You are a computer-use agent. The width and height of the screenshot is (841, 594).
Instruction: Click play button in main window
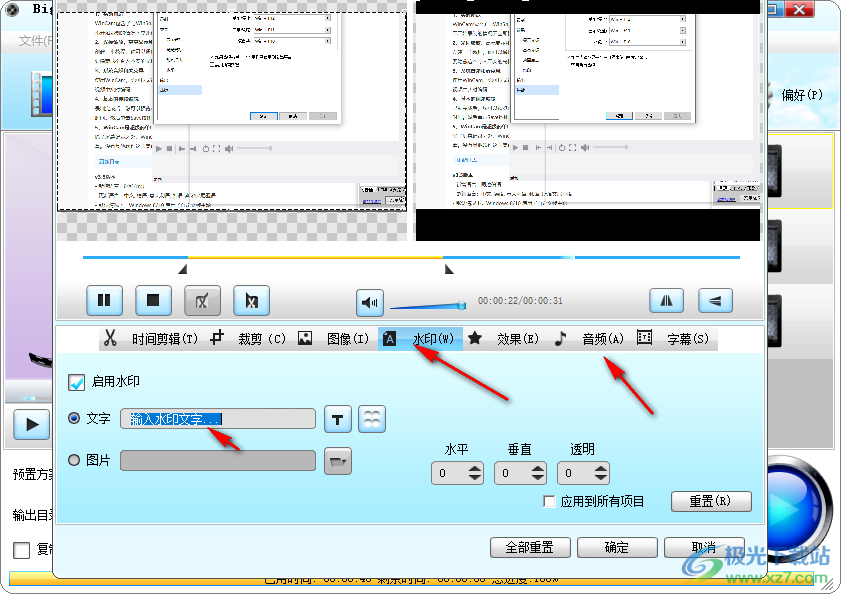[32, 424]
